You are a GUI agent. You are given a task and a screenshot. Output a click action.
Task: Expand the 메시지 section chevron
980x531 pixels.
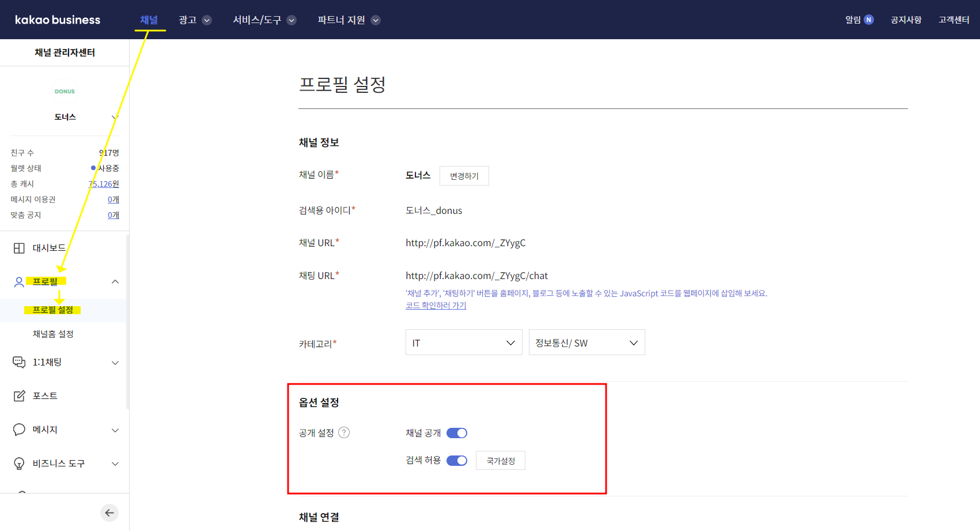(x=115, y=430)
